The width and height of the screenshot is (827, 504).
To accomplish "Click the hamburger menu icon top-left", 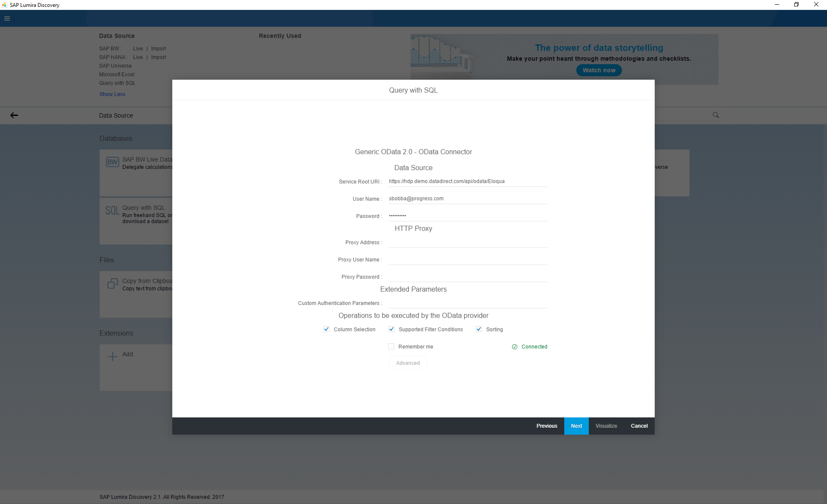I will click(x=7, y=19).
